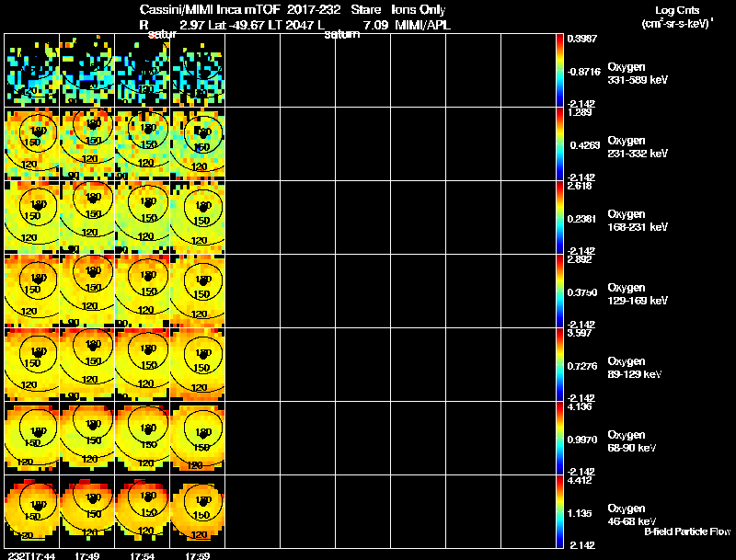
Task: Select the 'Oxygen 168-231 keV' label
Action: point(638,221)
